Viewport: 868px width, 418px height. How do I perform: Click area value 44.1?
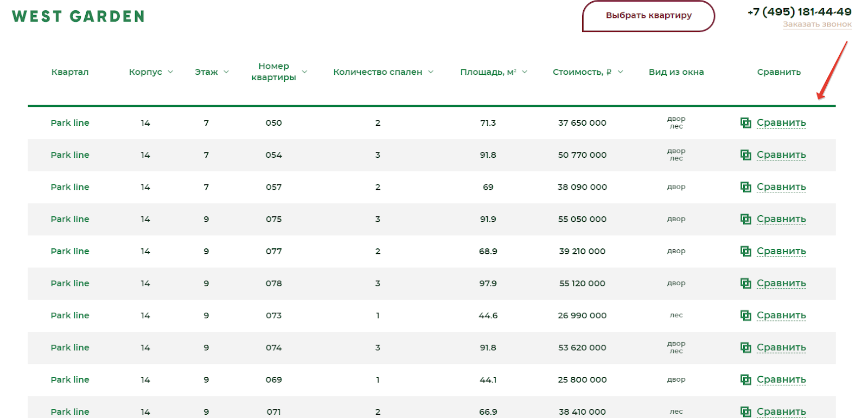point(488,380)
